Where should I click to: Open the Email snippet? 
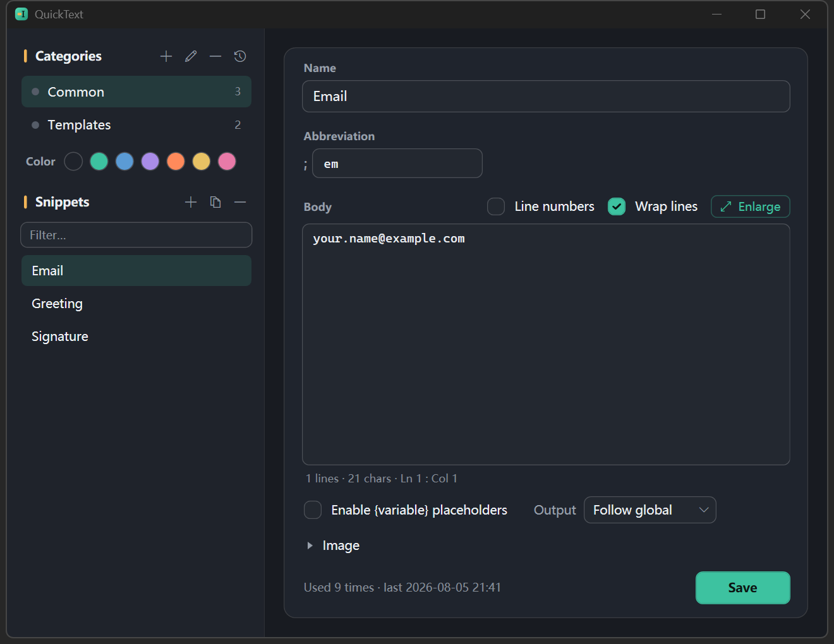136,271
